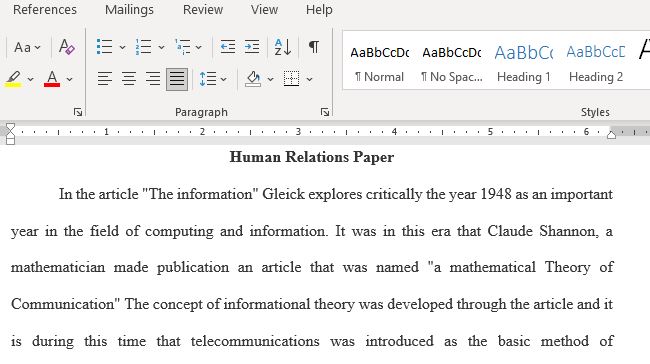Center the text alignment

click(x=129, y=79)
